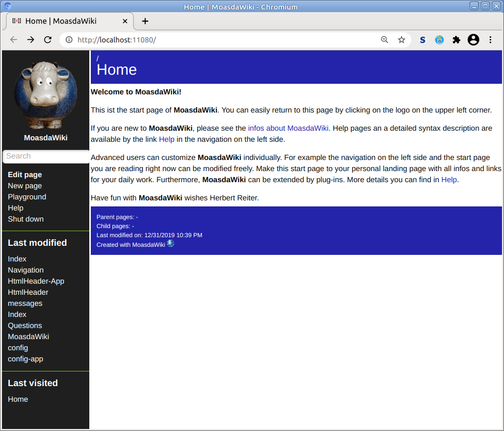This screenshot has width=504, height=431.
Task: Go back to the previous page
Action: (14, 40)
